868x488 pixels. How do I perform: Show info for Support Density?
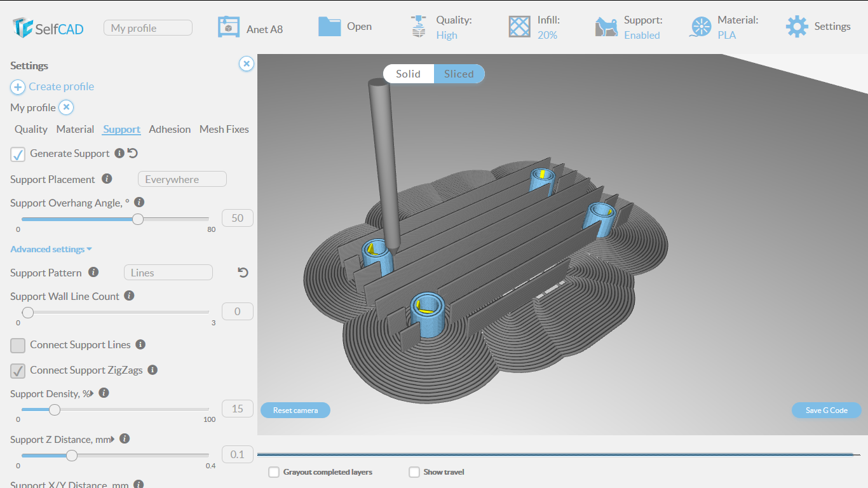click(104, 393)
